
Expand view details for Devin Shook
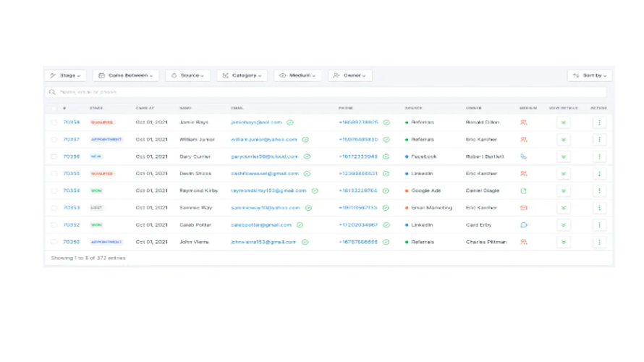(564, 174)
